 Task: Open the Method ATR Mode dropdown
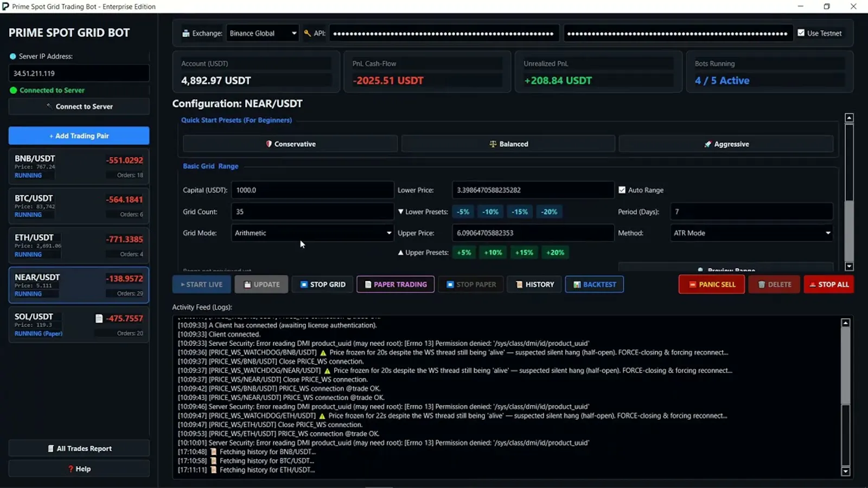point(752,233)
